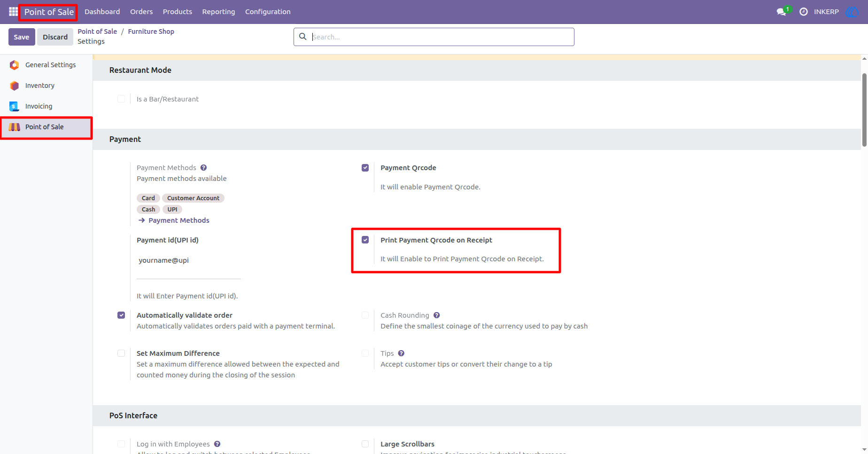The height and width of the screenshot is (454, 868).
Task: Enable Log in with Employees checkbox
Action: point(121,444)
